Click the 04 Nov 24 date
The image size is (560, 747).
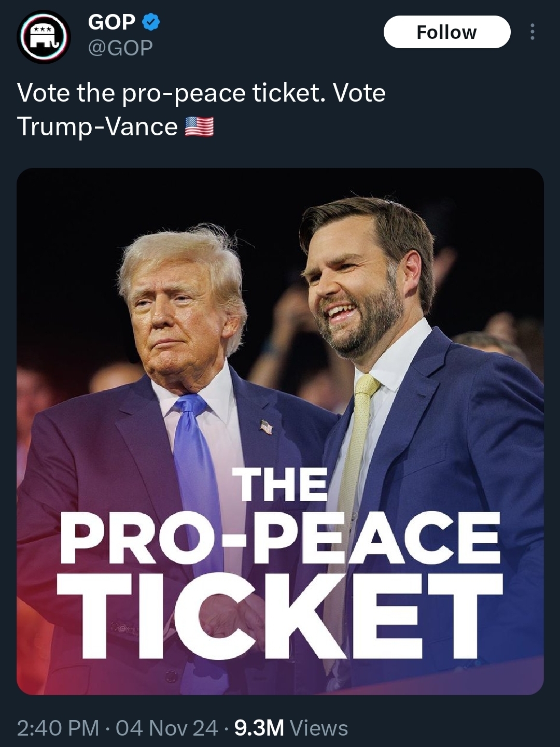166,728
